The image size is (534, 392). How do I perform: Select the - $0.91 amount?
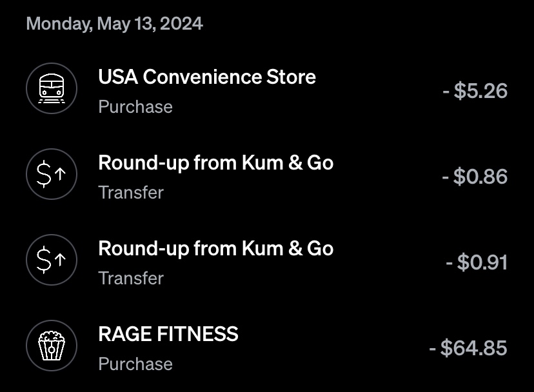tap(477, 262)
